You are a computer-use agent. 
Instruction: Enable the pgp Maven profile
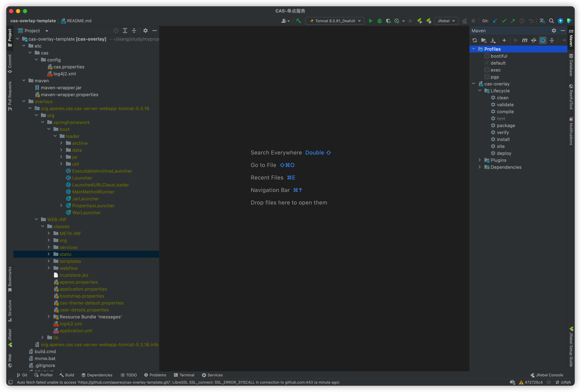coord(487,77)
